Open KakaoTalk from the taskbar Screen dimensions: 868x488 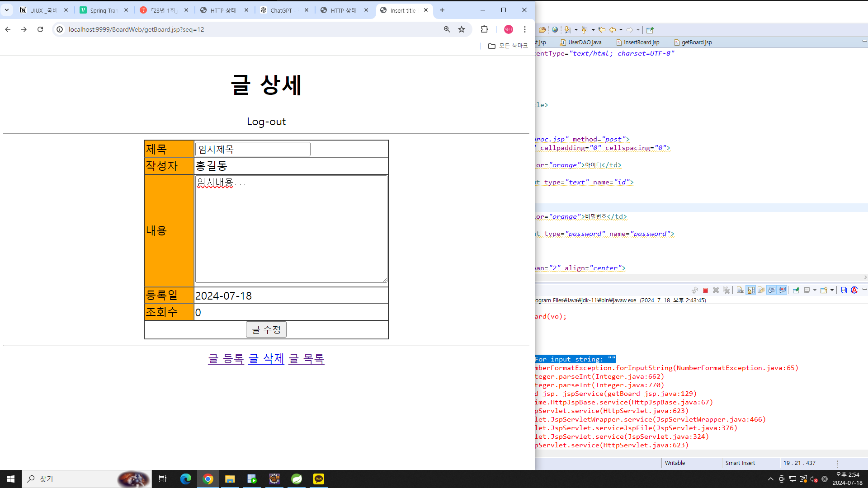(319, 479)
